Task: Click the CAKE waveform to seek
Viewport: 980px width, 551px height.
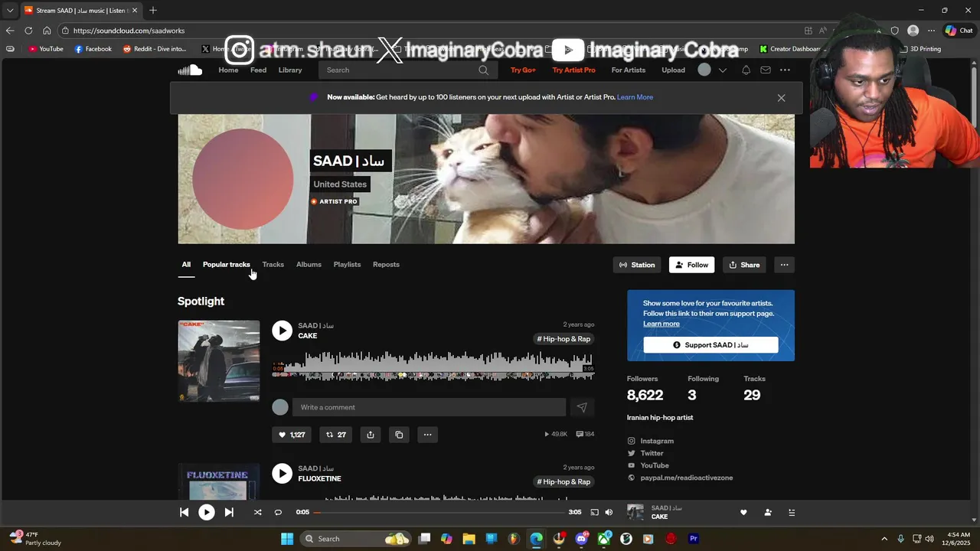Action: tap(433, 366)
